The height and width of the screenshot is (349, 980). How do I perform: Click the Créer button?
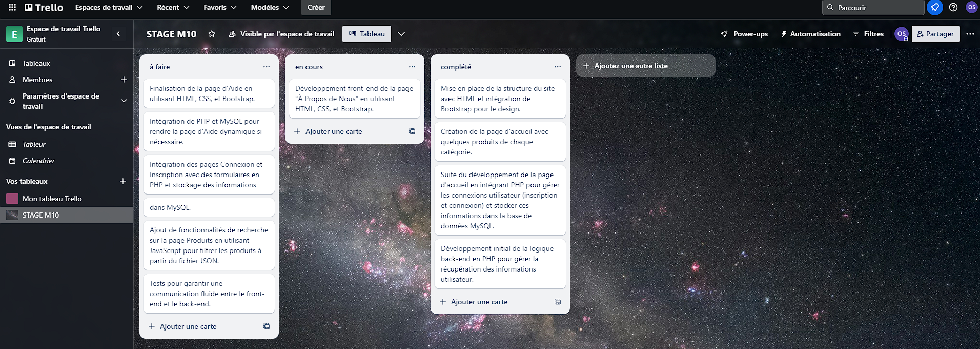316,7
